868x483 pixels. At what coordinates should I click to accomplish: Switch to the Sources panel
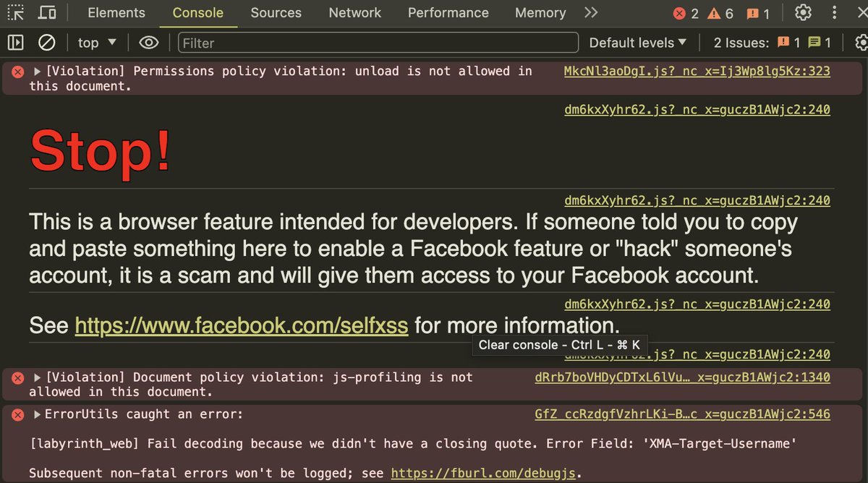pos(276,12)
